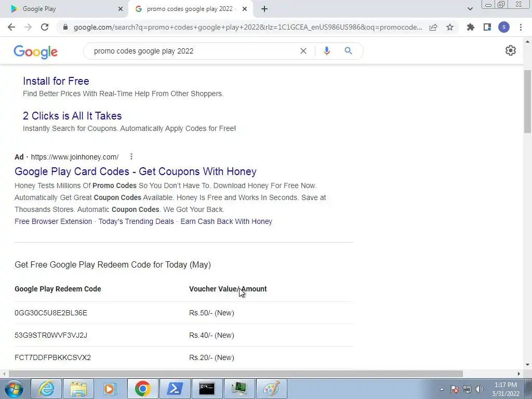This screenshot has height=399, width=532.
Task: Click the Action Center flag icon
Action: pos(455,389)
